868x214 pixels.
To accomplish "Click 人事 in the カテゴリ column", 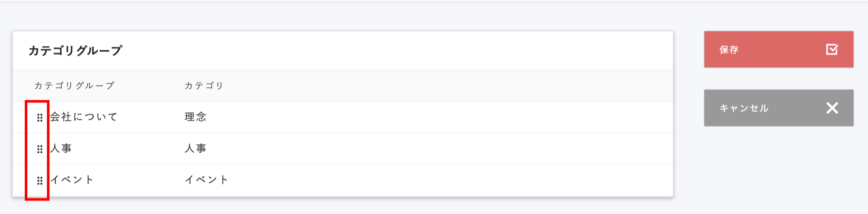I will 195,148.
